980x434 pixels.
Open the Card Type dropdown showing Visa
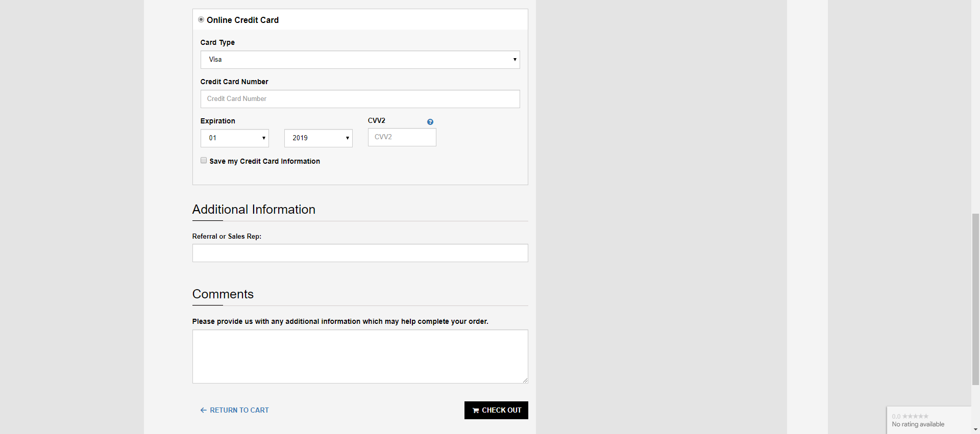pos(360,60)
